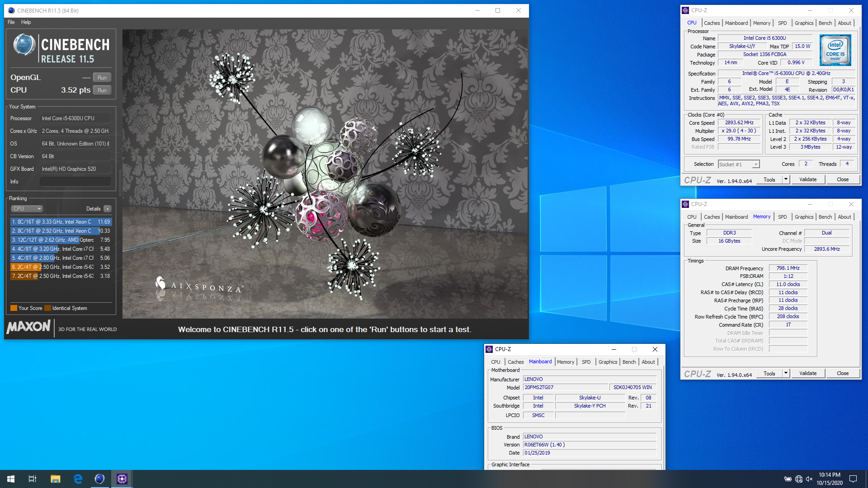
Task: Click CPU-Z Mainboard window title icon
Action: pos(489,349)
